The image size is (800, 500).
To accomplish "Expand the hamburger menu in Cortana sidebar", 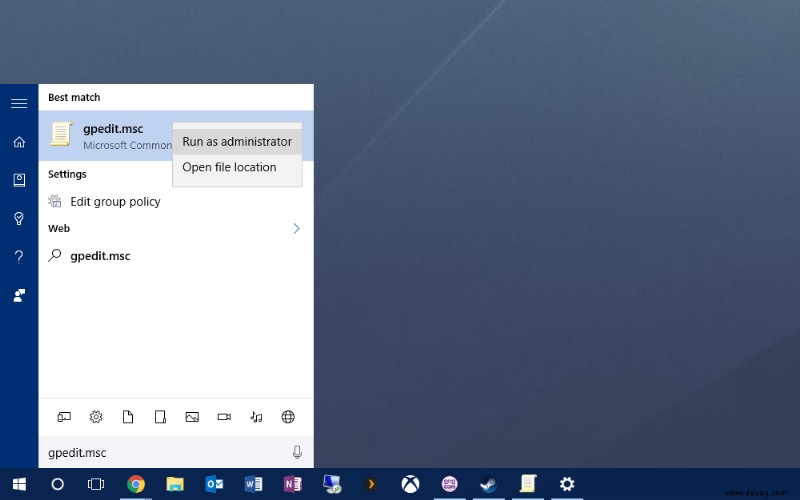I will pyautogui.click(x=19, y=104).
